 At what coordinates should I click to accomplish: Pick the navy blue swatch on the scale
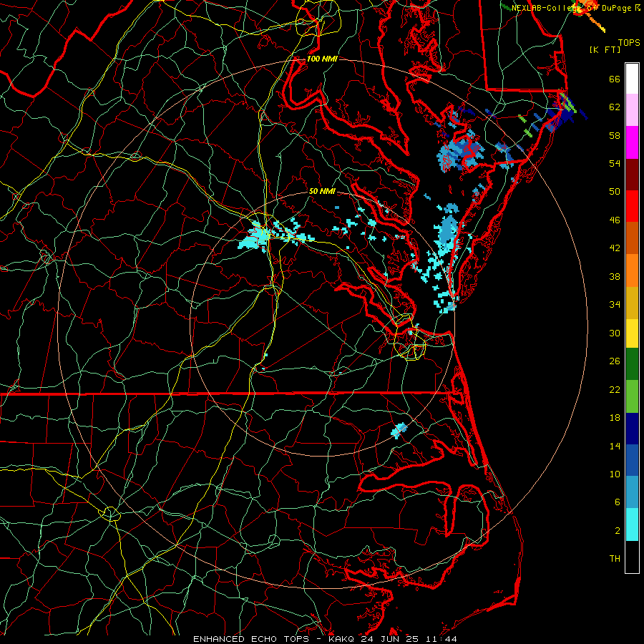click(632, 429)
